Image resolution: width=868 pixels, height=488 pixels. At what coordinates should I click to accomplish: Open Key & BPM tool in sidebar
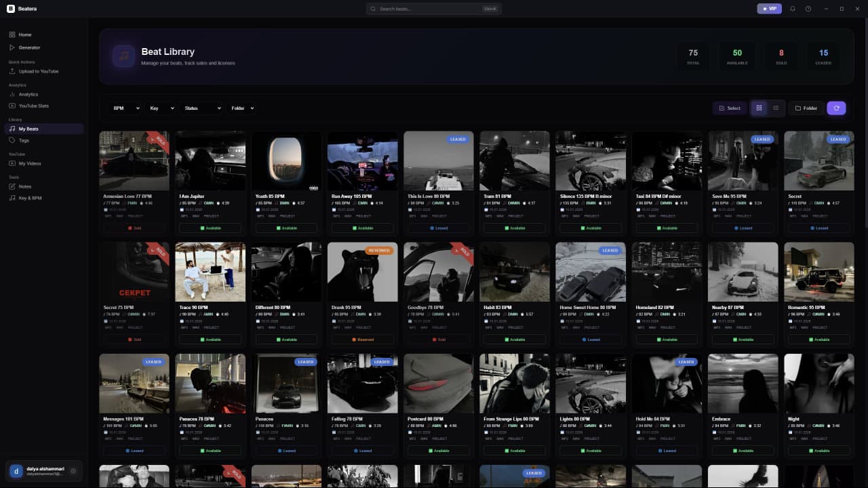[30, 198]
